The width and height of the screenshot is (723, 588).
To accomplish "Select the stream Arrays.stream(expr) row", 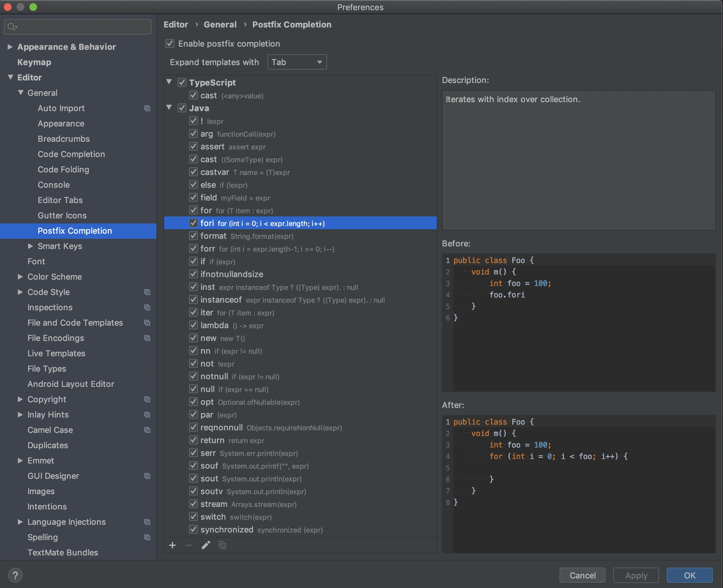I will click(x=300, y=504).
